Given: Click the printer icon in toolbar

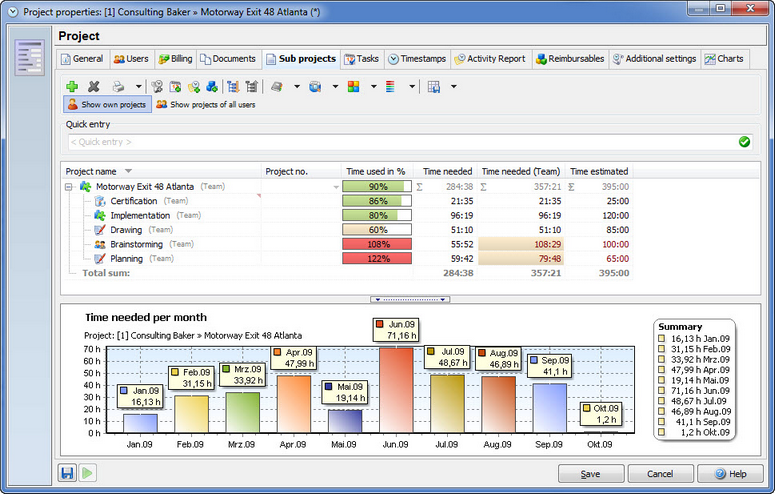Looking at the screenshot, I should (118, 87).
